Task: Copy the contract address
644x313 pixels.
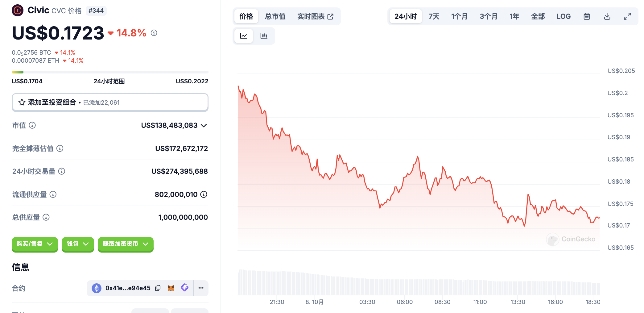Action: pos(158,288)
